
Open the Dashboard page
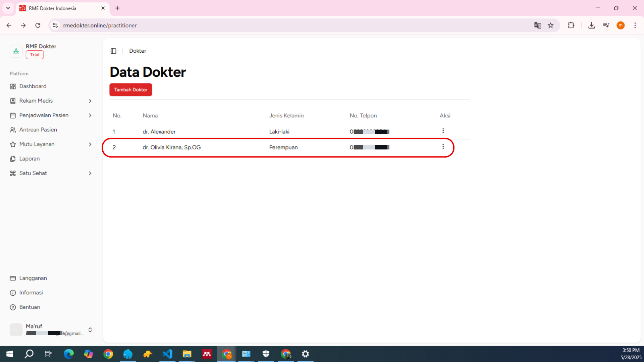[x=33, y=86]
